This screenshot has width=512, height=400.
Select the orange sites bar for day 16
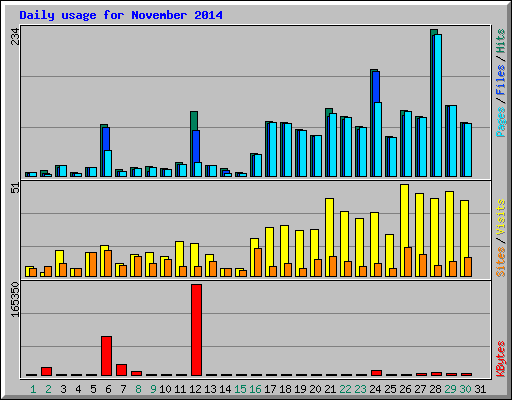tap(258, 262)
